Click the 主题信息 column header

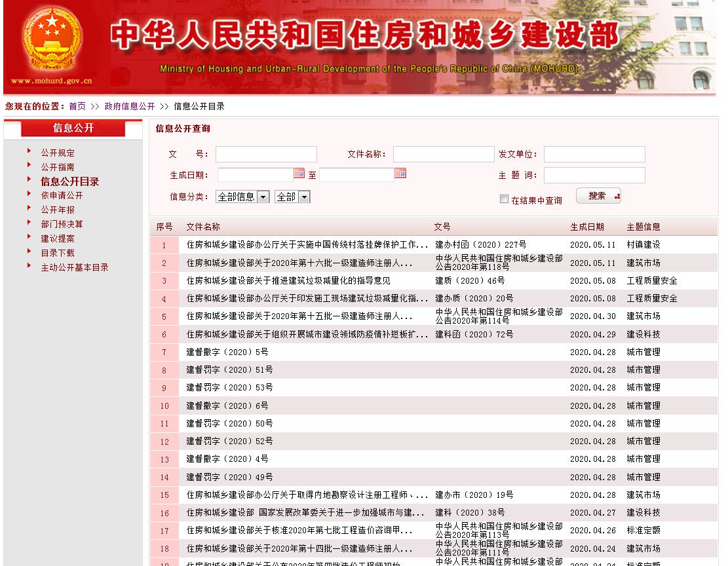(643, 227)
